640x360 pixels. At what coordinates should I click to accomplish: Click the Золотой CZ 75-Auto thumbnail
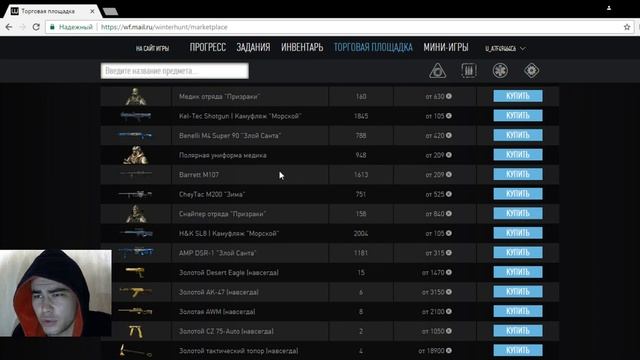(136, 331)
